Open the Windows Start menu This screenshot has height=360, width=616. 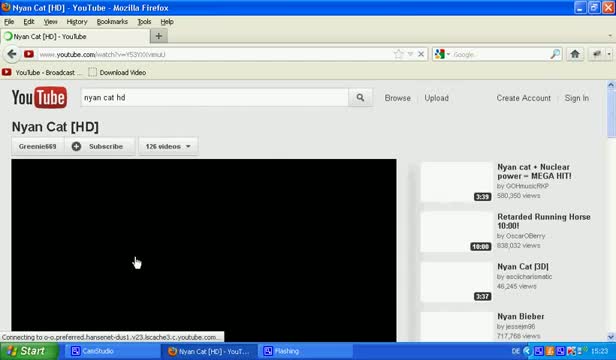tap(29, 351)
